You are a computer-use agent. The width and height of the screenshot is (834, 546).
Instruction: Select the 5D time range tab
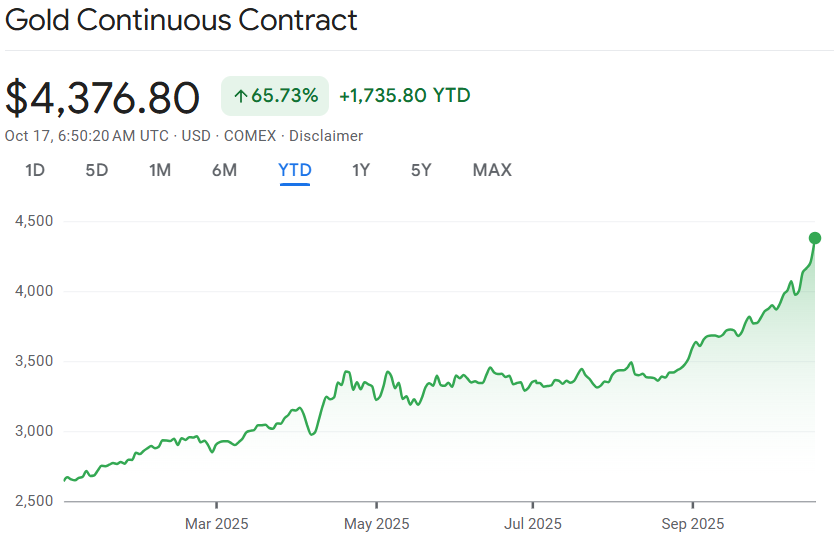[96, 170]
